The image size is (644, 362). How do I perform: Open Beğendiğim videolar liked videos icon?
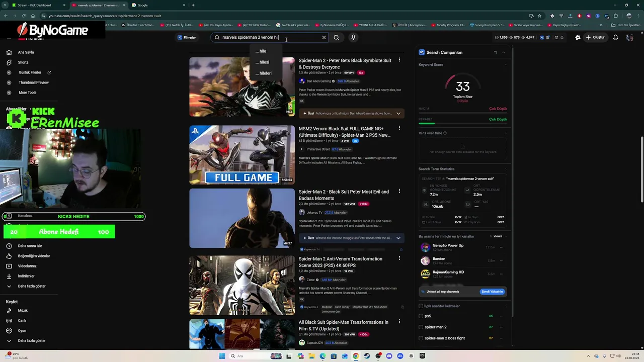(9, 256)
